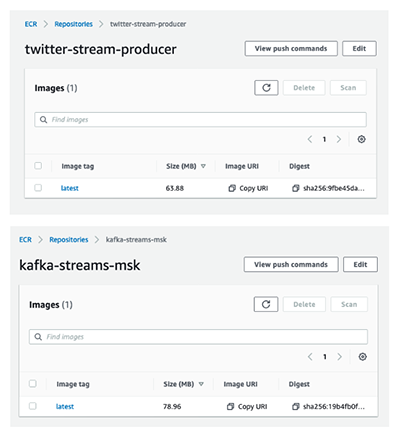Open the latest tag link in kafka-streams-msk
This screenshot has height=439, width=400.
[65, 406]
